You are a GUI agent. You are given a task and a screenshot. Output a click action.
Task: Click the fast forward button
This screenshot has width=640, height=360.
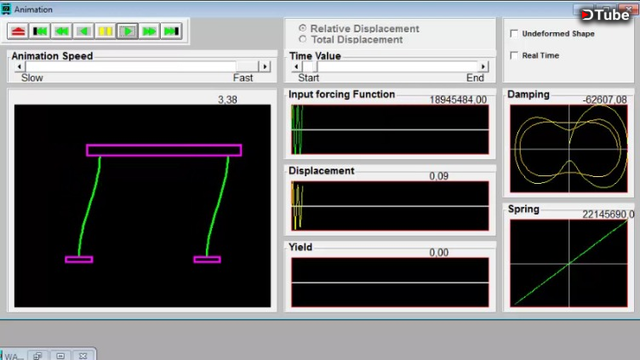[x=149, y=31]
